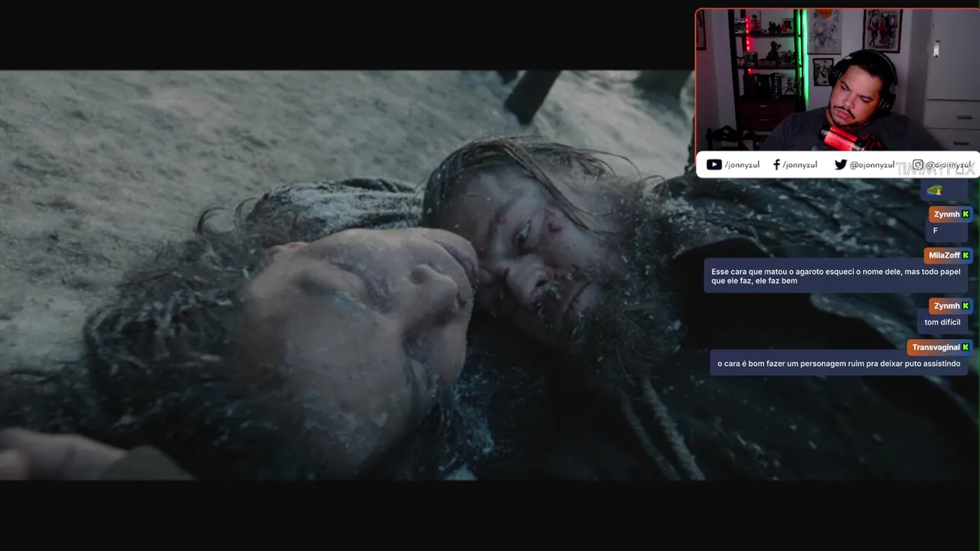Image resolution: width=980 pixels, height=551 pixels.
Task: Select Zynmh username on the 'tom difícil' message
Action: [947, 306]
